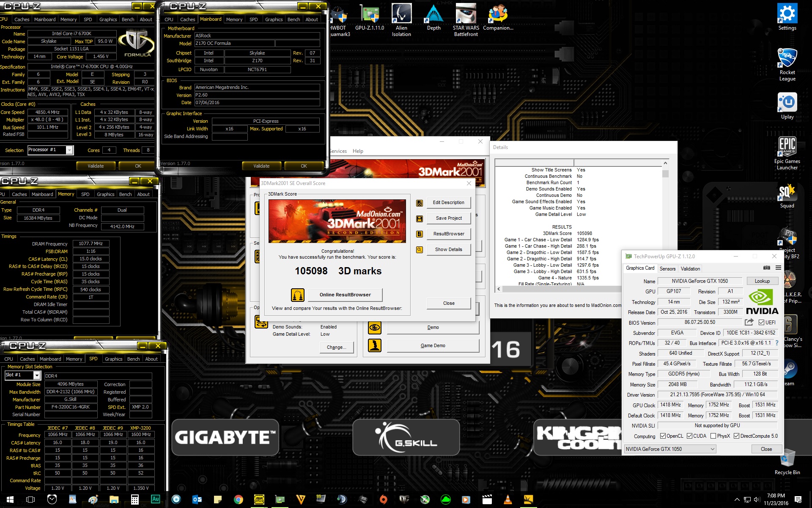812x508 pixels.
Task: Click the BIOS Version share/export icon
Action: point(749,322)
